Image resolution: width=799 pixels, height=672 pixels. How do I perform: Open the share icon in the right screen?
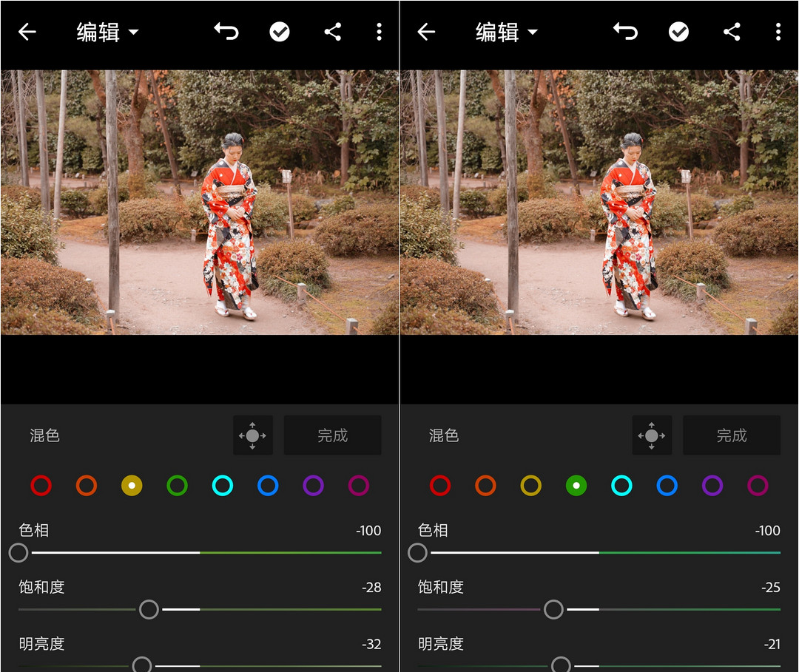point(732,32)
